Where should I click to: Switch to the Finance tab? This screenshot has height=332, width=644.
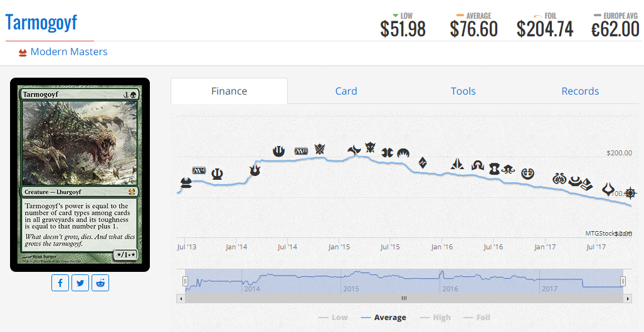point(229,91)
